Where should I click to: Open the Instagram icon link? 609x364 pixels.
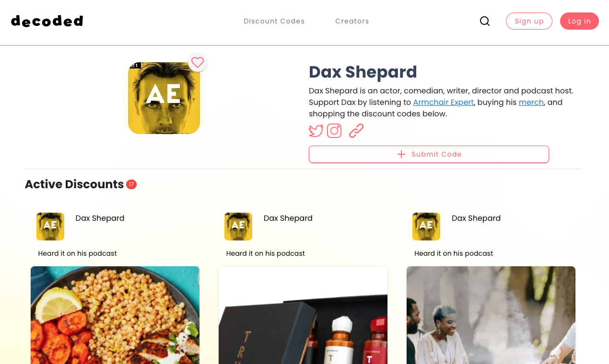tap(334, 131)
